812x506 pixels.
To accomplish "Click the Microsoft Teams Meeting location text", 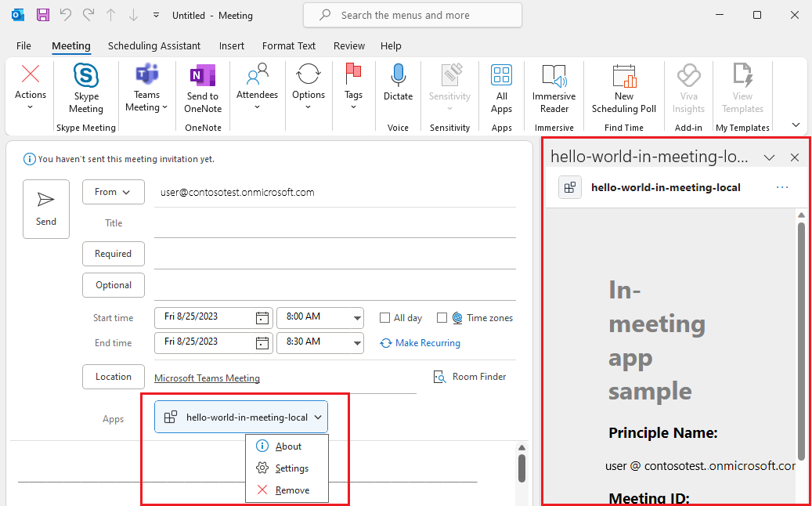I will click(x=208, y=378).
